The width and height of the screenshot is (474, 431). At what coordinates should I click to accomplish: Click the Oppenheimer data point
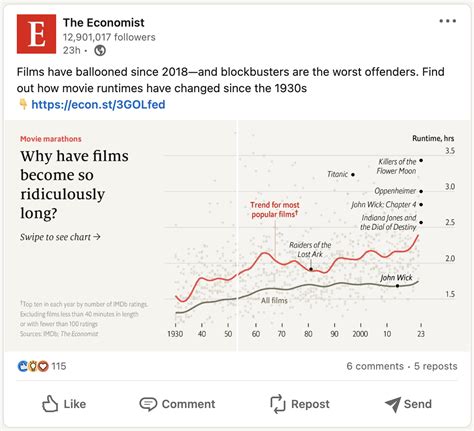pos(421,191)
